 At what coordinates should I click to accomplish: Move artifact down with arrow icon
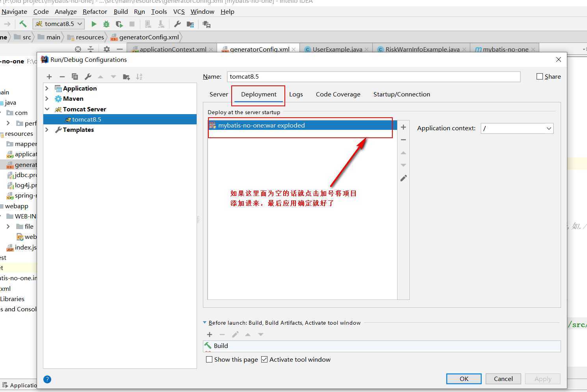point(403,165)
